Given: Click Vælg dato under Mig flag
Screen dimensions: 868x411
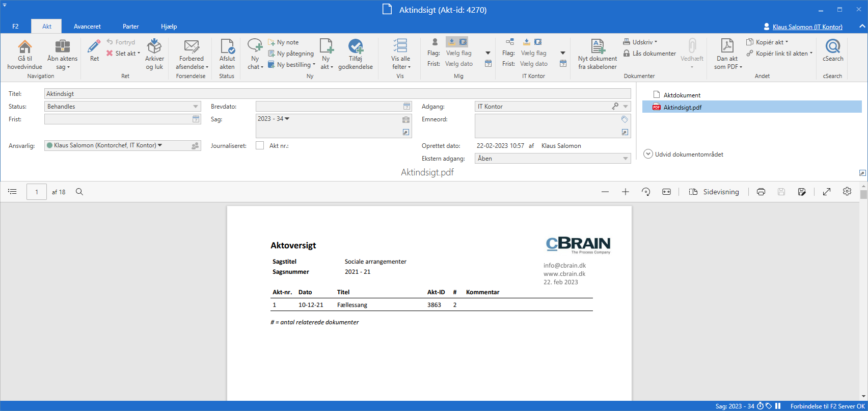Looking at the screenshot, I should tap(459, 64).
